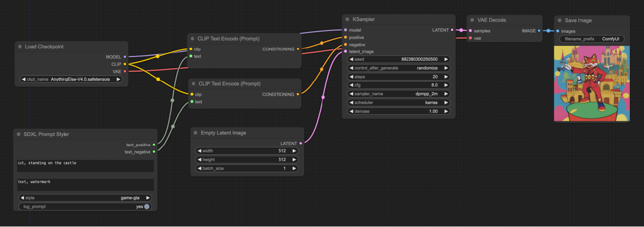
Task: Click the SDXL Prompt Styler title dot
Action: coord(18,134)
